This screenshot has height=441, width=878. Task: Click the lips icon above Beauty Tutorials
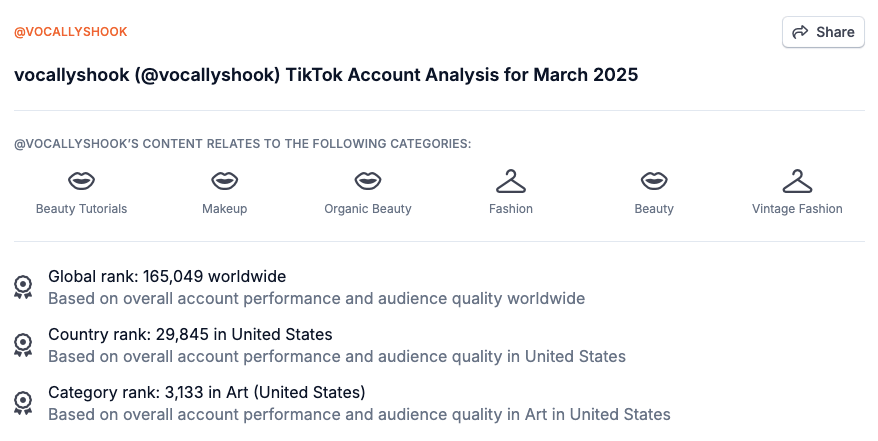(81, 181)
